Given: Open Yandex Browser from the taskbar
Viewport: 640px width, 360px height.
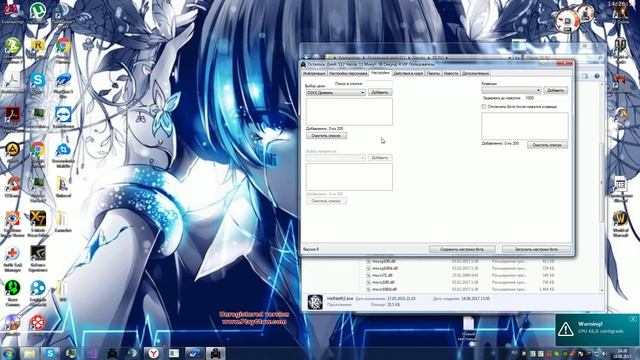Looking at the screenshot, I should (x=153, y=353).
